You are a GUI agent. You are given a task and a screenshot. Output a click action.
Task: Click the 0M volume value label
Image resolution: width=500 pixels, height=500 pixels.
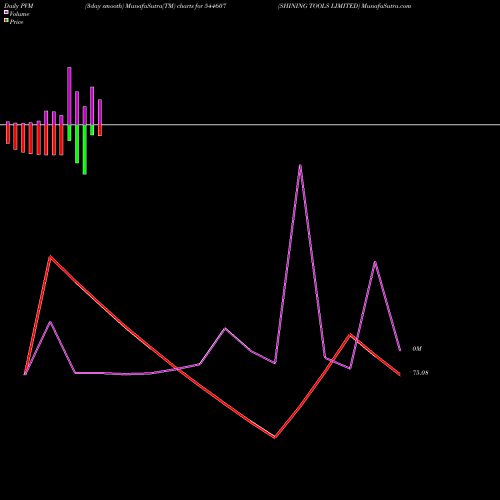click(x=417, y=349)
